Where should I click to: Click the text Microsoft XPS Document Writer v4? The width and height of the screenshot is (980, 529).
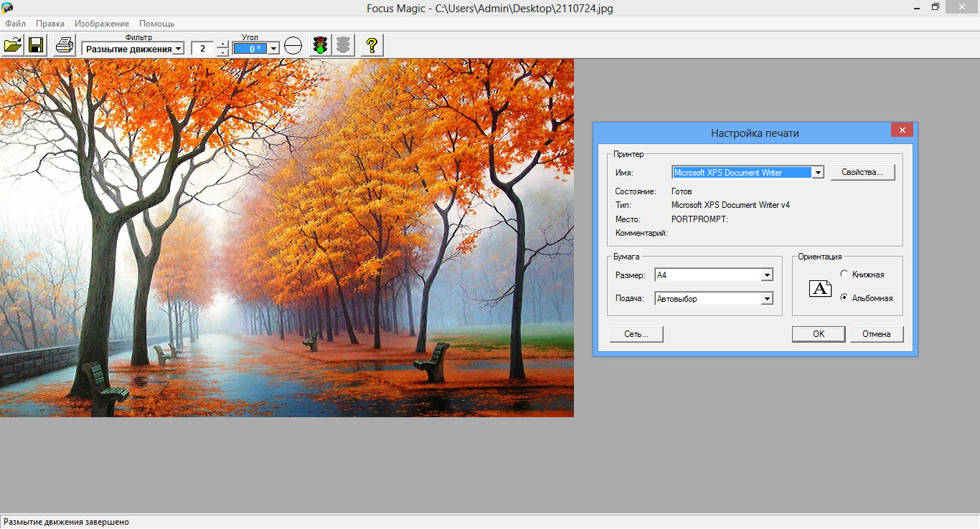730,205
